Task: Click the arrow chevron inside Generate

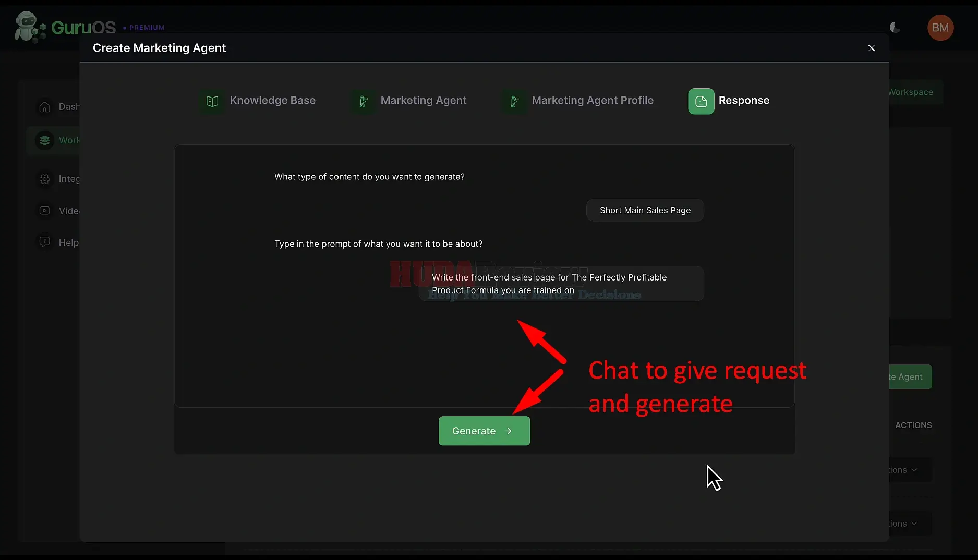Action: [x=509, y=431]
